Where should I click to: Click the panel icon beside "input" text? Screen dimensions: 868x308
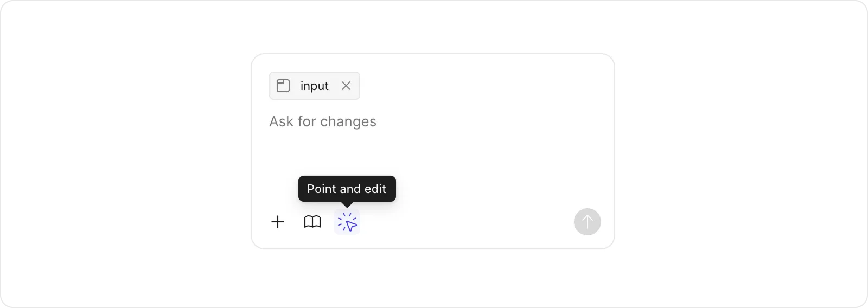point(283,86)
